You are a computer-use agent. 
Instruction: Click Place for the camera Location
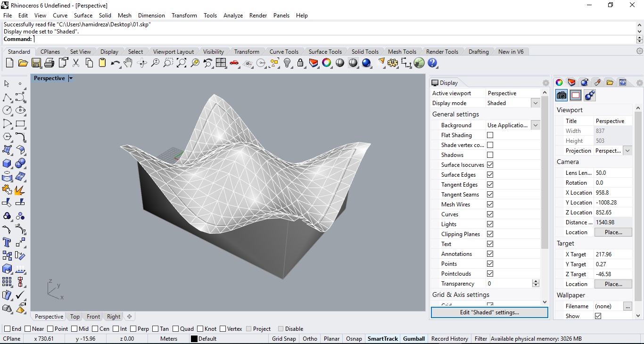pyautogui.click(x=613, y=232)
